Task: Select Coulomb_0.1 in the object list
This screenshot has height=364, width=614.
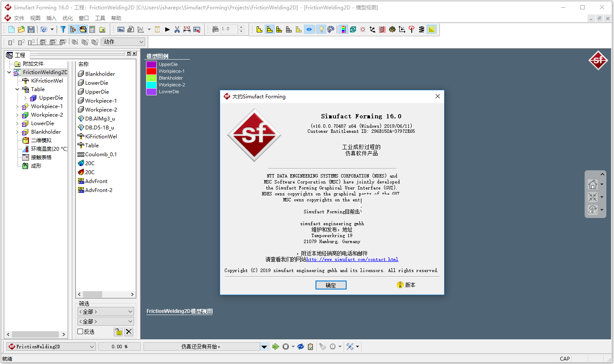Action: point(98,155)
